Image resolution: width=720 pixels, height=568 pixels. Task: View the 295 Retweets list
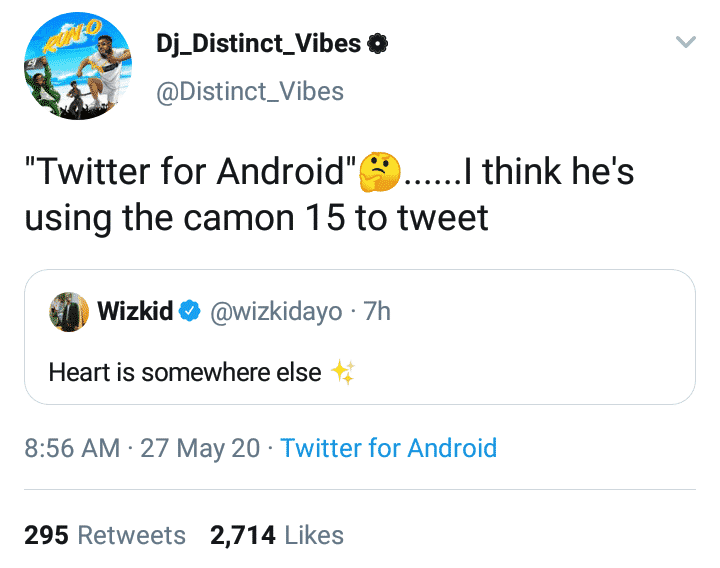pyautogui.click(x=105, y=535)
